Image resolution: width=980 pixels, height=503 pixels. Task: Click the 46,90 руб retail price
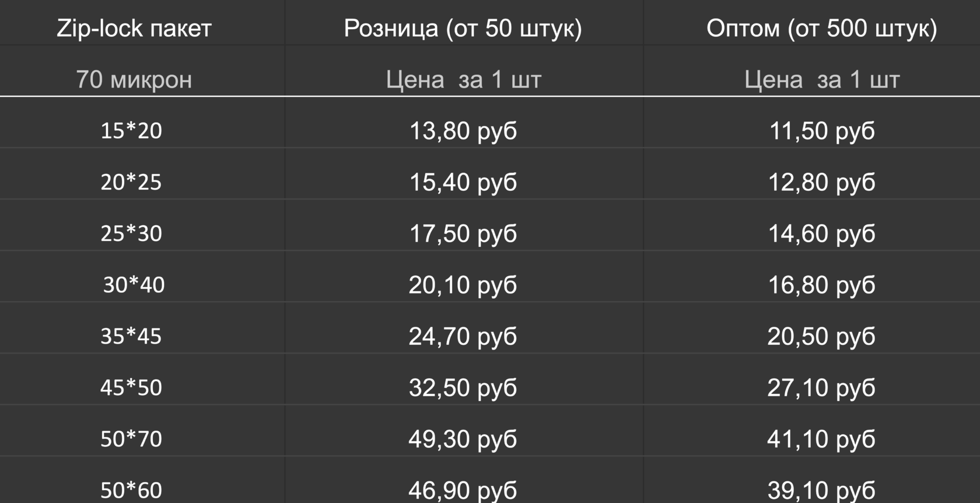point(463,489)
